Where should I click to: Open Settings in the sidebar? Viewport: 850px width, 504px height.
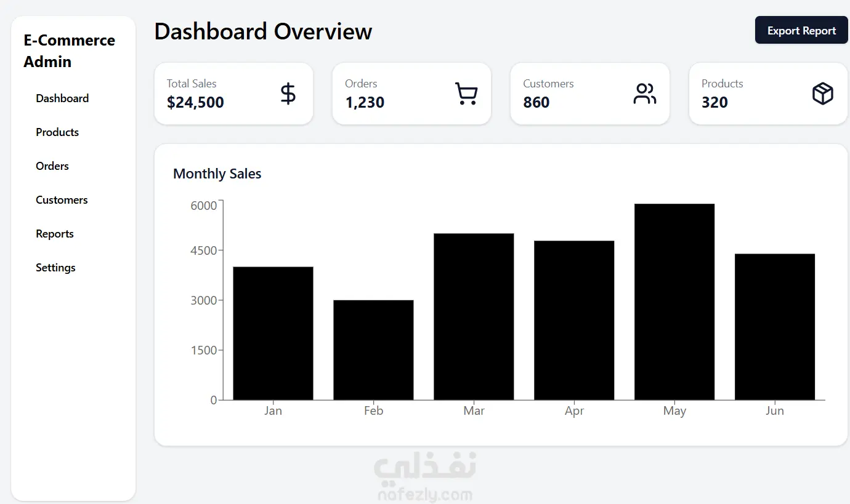tap(55, 268)
